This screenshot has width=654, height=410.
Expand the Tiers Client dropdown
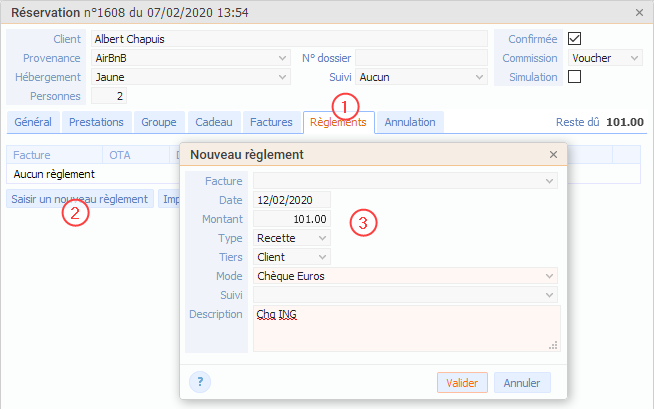291,257
